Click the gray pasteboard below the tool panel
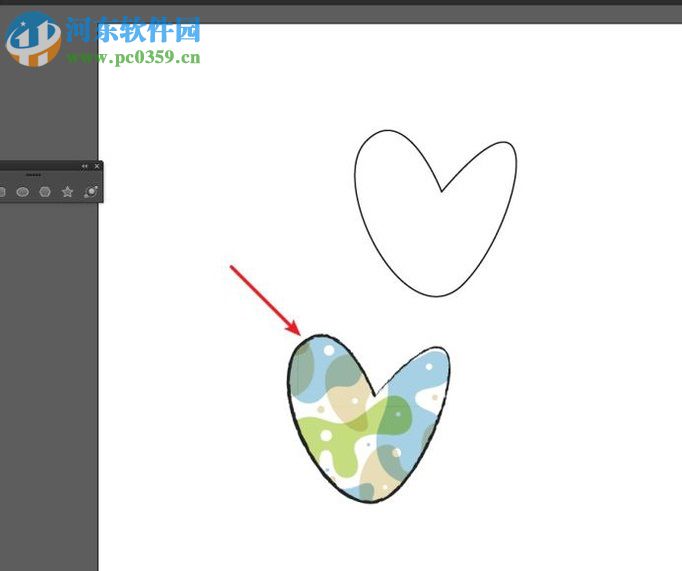The height and width of the screenshot is (571, 682). tap(48, 380)
